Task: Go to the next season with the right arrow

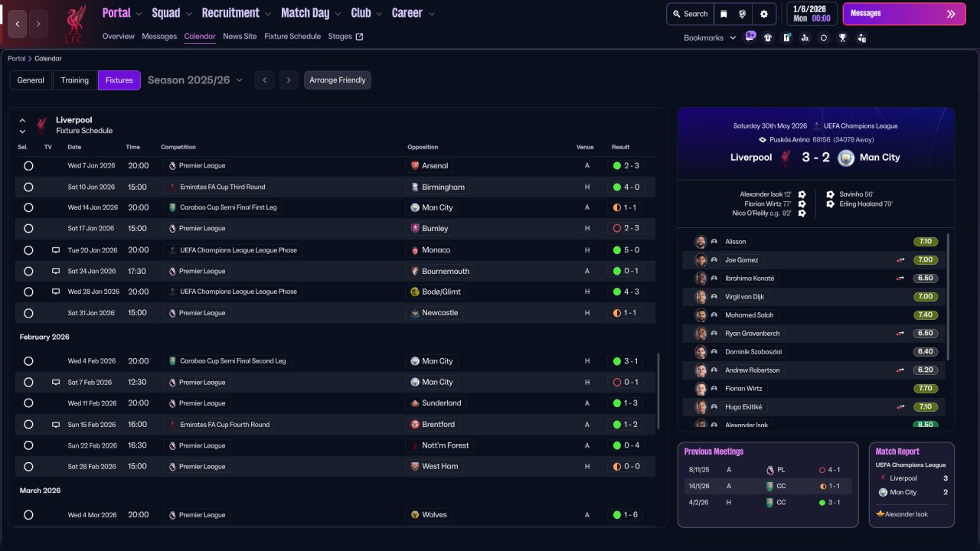Action: coord(289,80)
